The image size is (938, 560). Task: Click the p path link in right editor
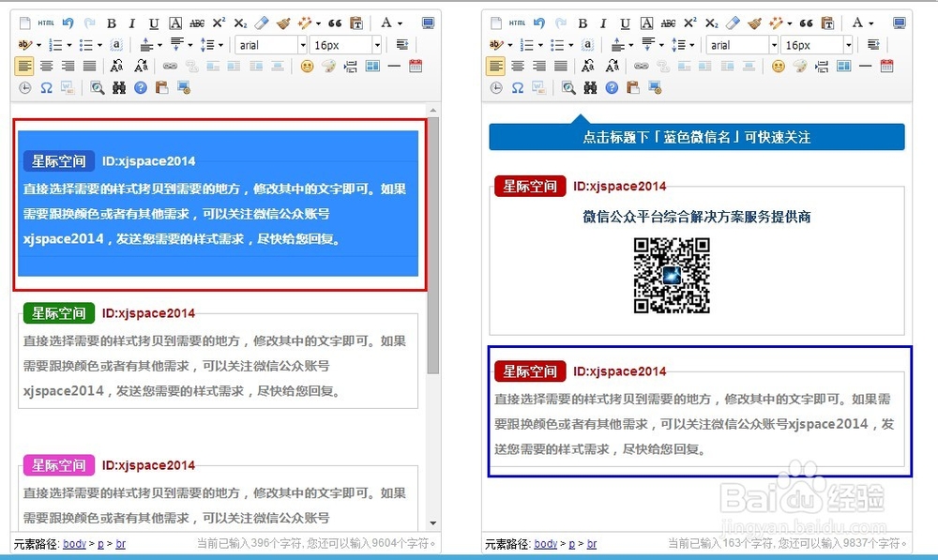(x=572, y=544)
